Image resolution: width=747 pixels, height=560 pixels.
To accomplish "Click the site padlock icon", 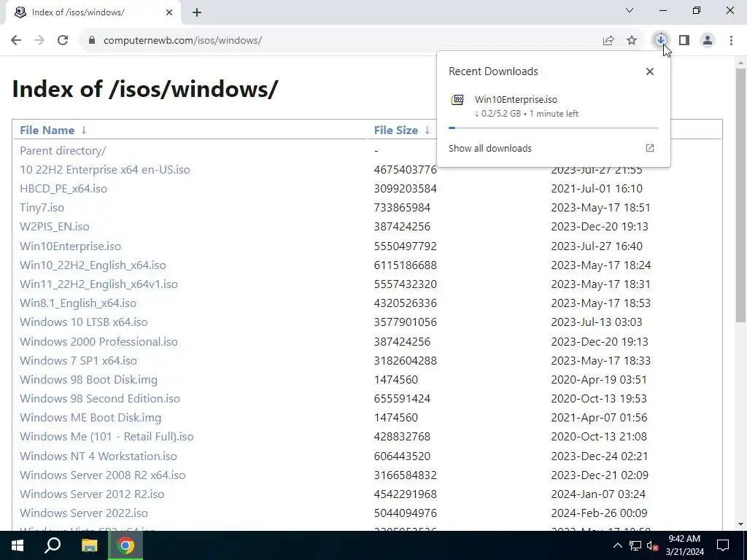I will tap(92, 41).
